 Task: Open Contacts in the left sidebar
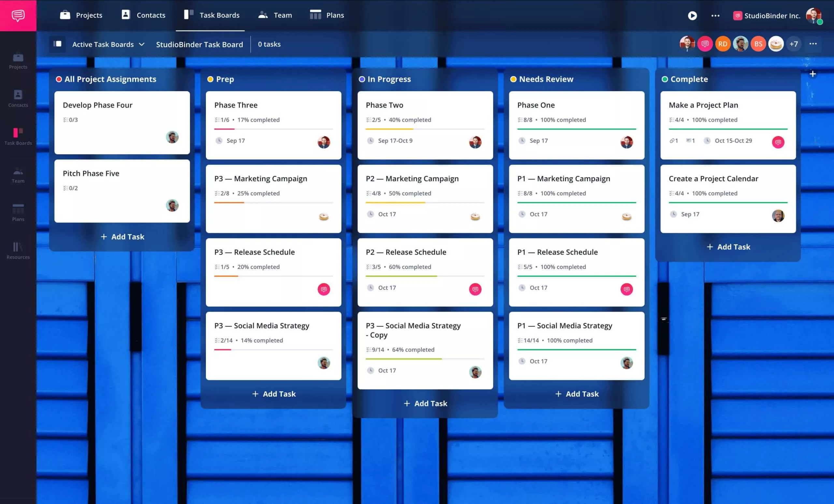tap(18, 98)
